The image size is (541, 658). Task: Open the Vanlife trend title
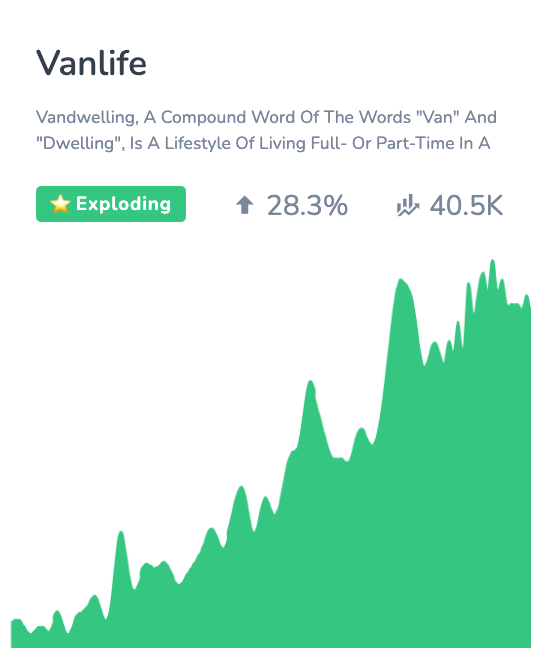pos(91,63)
